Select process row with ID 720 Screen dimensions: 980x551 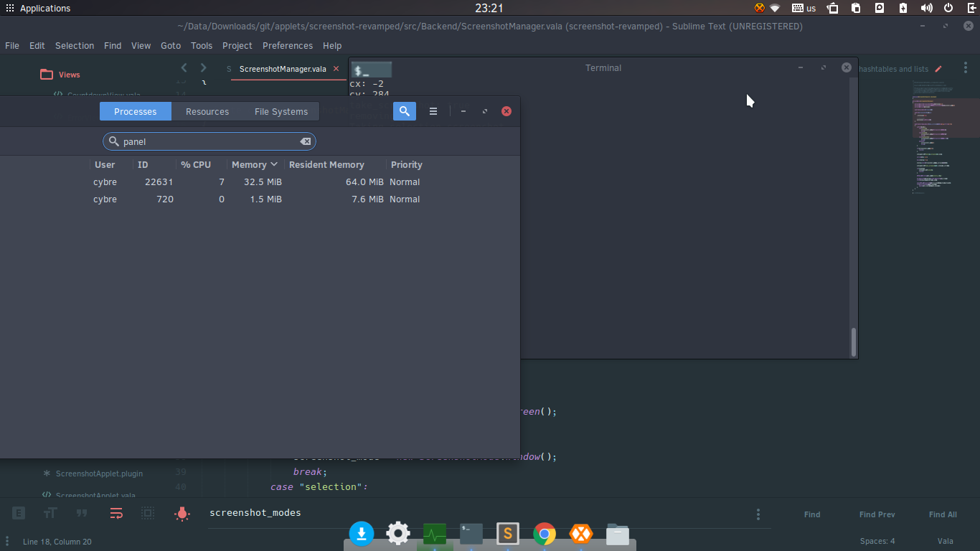click(260, 199)
